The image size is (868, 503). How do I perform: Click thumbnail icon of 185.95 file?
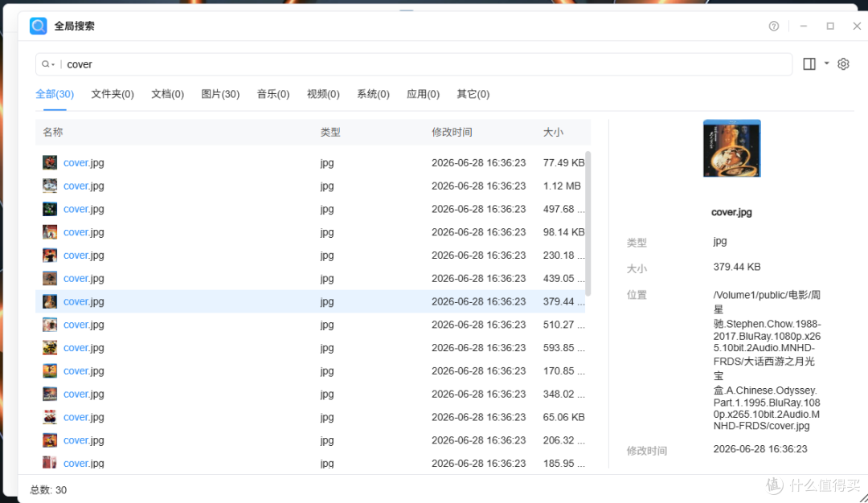point(50,463)
